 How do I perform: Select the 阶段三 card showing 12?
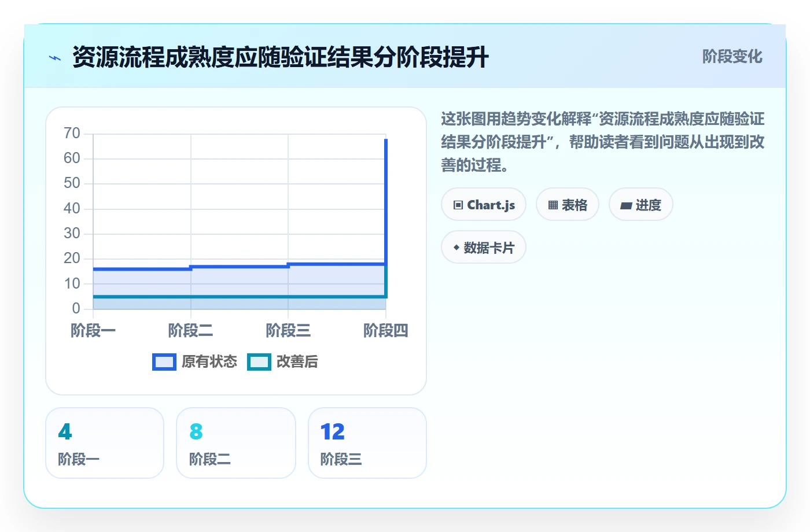pos(367,443)
